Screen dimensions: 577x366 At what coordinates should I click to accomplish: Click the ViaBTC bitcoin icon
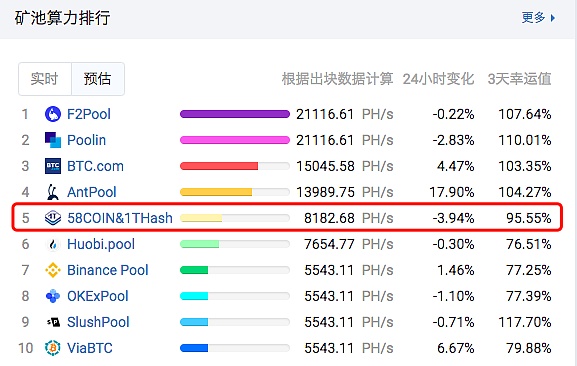(x=53, y=348)
